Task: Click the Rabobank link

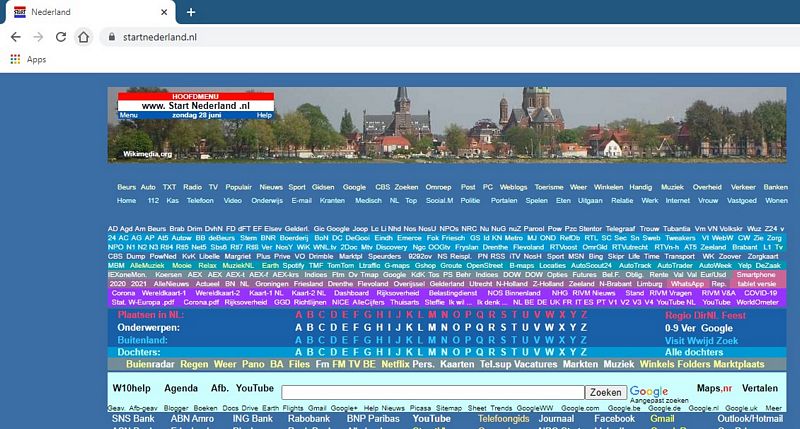Action: click(x=309, y=419)
